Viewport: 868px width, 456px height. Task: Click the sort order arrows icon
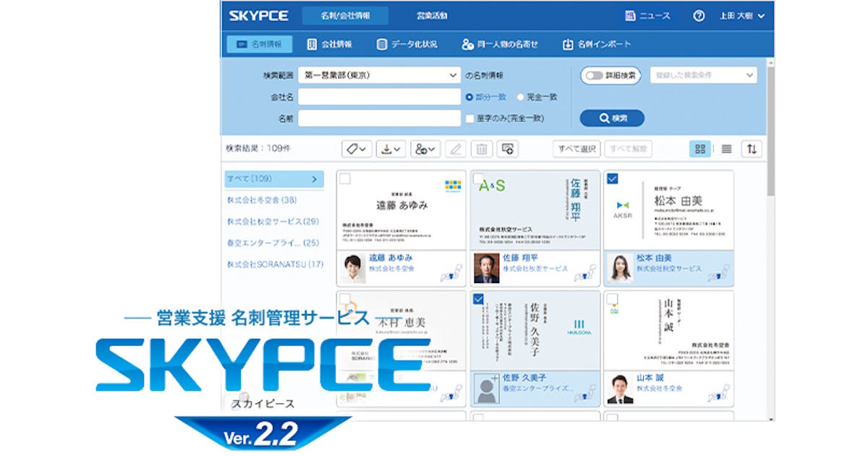coord(752,149)
